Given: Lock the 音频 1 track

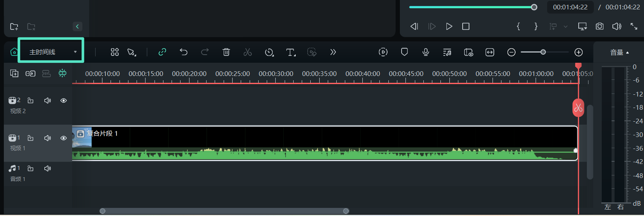Looking at the screenshot, I should [x=30, y=169].
